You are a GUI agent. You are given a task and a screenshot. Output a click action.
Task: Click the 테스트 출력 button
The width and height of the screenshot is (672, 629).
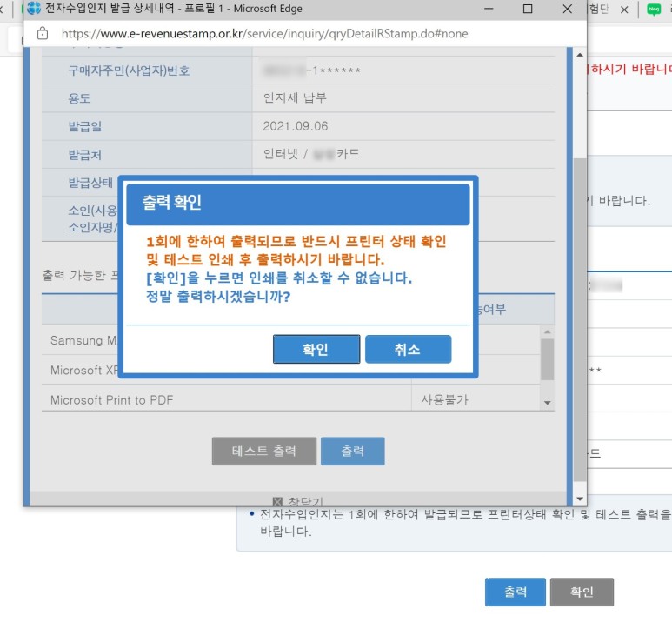click(264, 451)
